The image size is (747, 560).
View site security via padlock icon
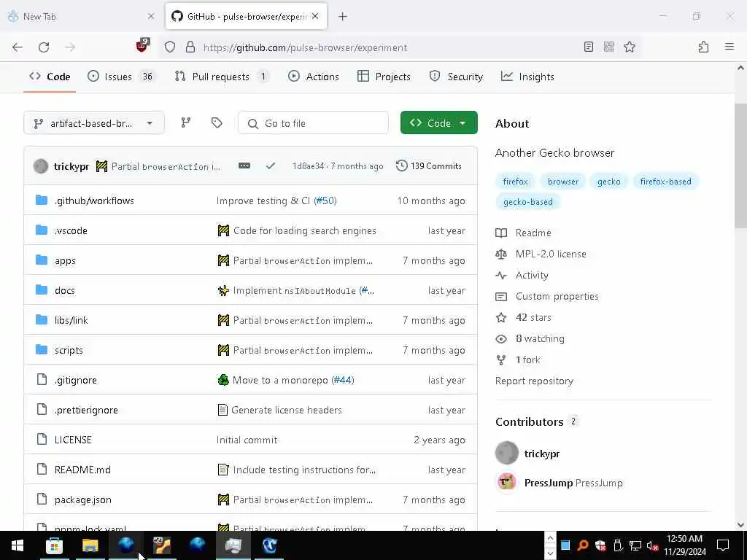coord(190,47)
